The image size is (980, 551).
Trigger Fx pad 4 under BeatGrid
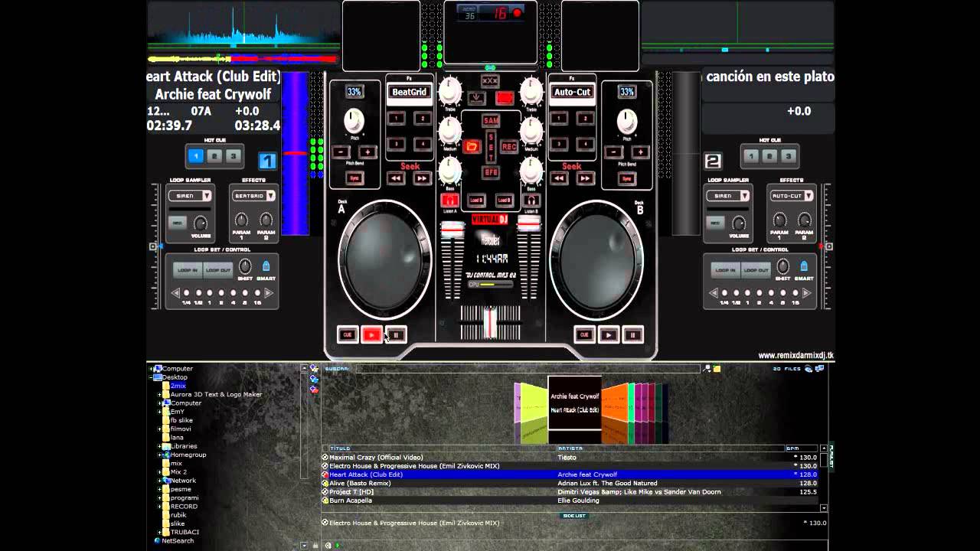click(x=422, y=144)
